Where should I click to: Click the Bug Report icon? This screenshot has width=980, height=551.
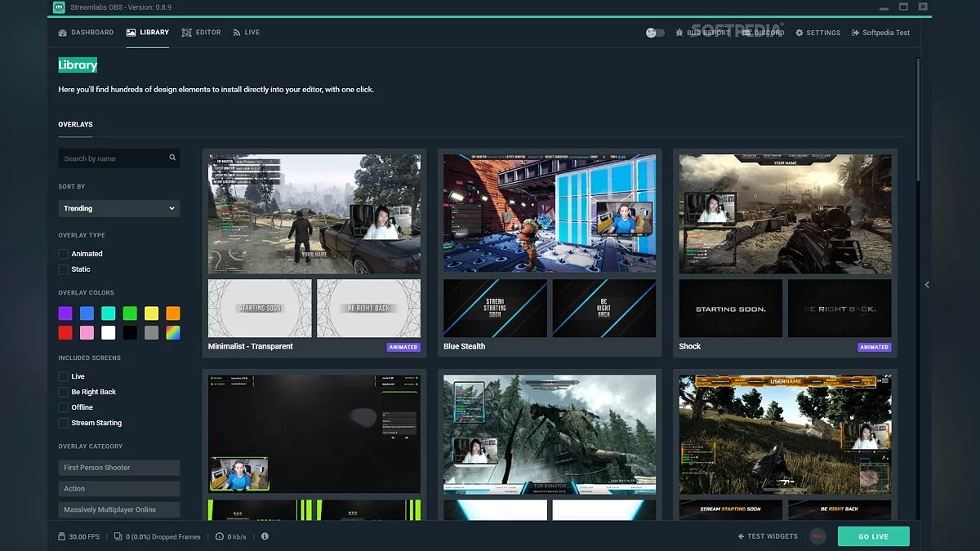point(679,33)
